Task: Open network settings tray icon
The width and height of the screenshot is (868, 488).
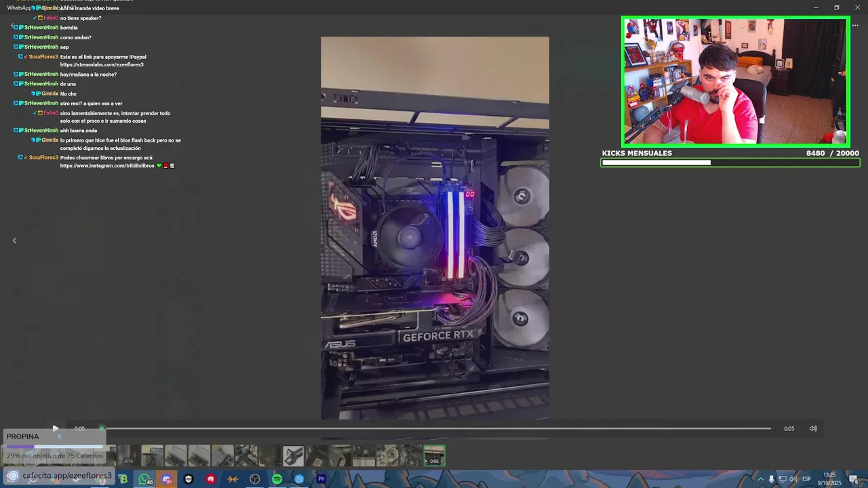Action: point(782,479)
